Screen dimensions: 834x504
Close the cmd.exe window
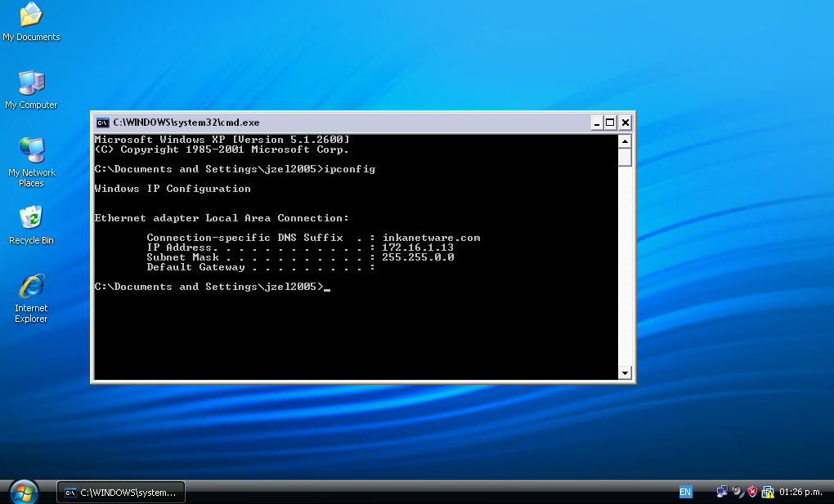(x=625, y=123)
